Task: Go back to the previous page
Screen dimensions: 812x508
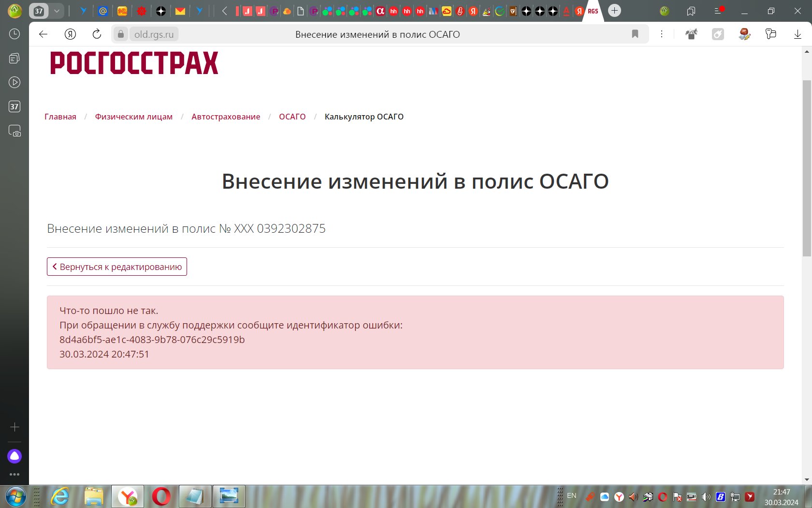Action: tap(43, 34)
